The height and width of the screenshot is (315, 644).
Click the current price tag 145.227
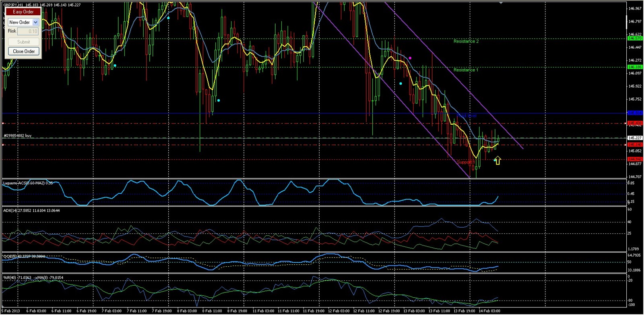635,138
